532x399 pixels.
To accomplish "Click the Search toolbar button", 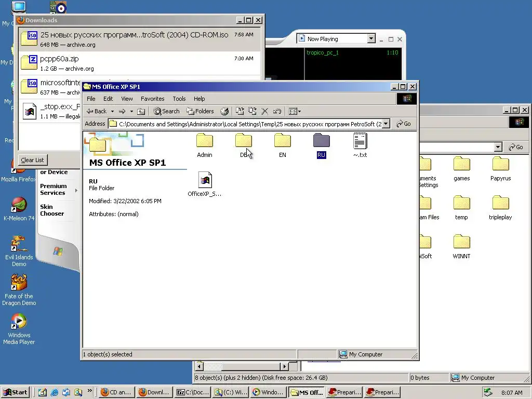I will 166,111.
